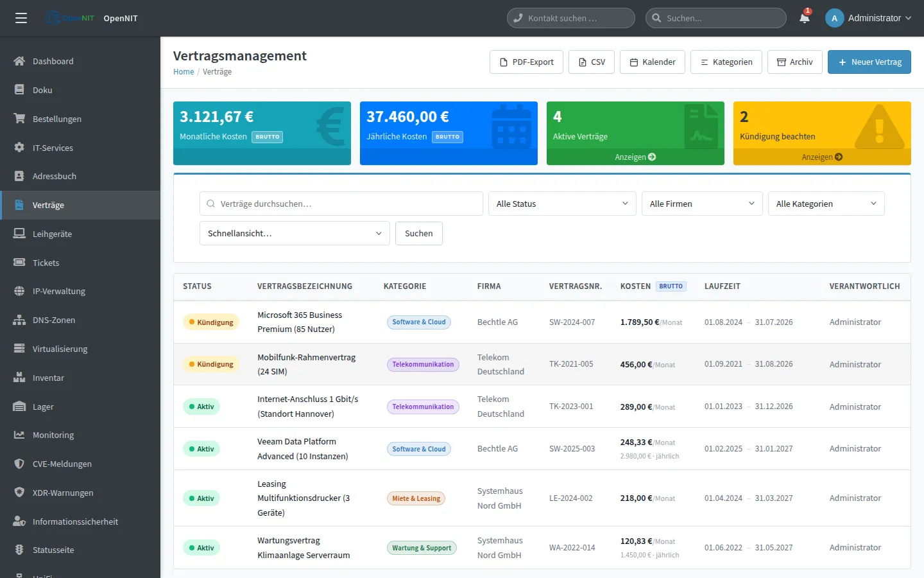This screenshot has height=578, width=924.
Task: Select Leihgeräte from the sidebar
Action: tap(80, 234)
